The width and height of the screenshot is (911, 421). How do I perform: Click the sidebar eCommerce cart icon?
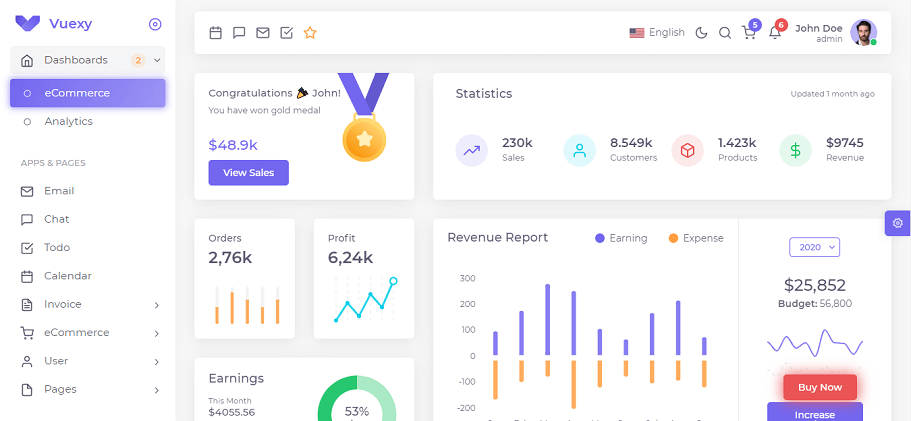(27, 333)
